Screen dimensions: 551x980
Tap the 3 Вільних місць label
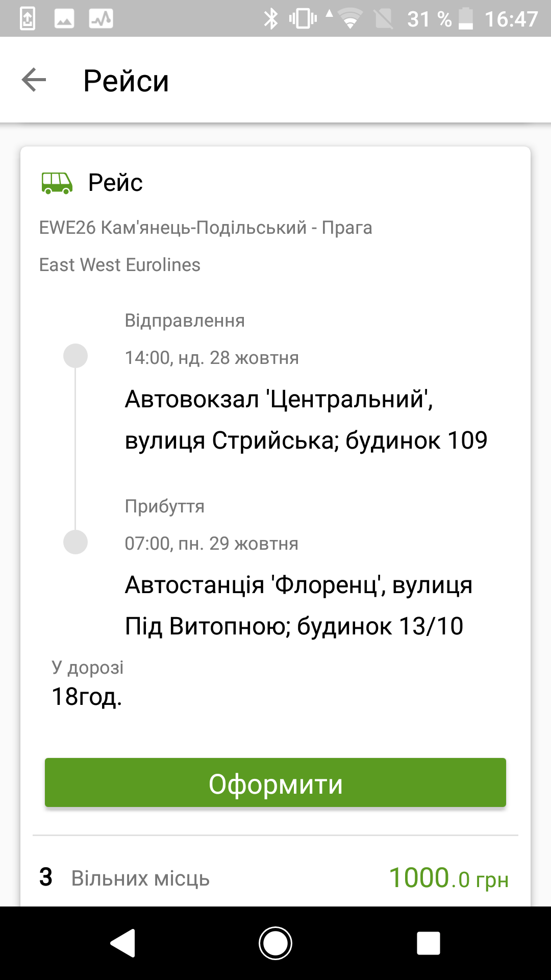[124, 878]
